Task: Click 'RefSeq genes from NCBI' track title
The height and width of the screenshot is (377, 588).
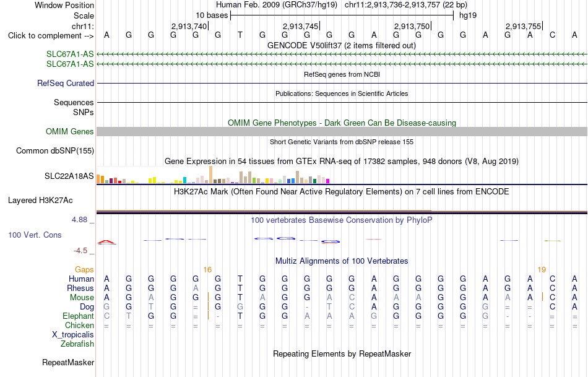Action: tap(342, 74)
